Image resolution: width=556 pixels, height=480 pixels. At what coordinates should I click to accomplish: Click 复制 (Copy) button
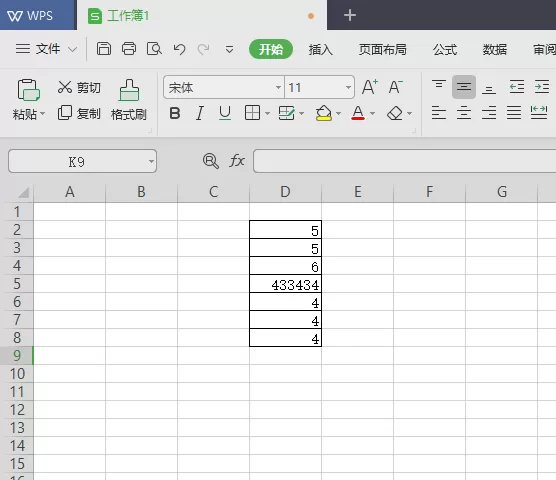(x=79, y=113)
